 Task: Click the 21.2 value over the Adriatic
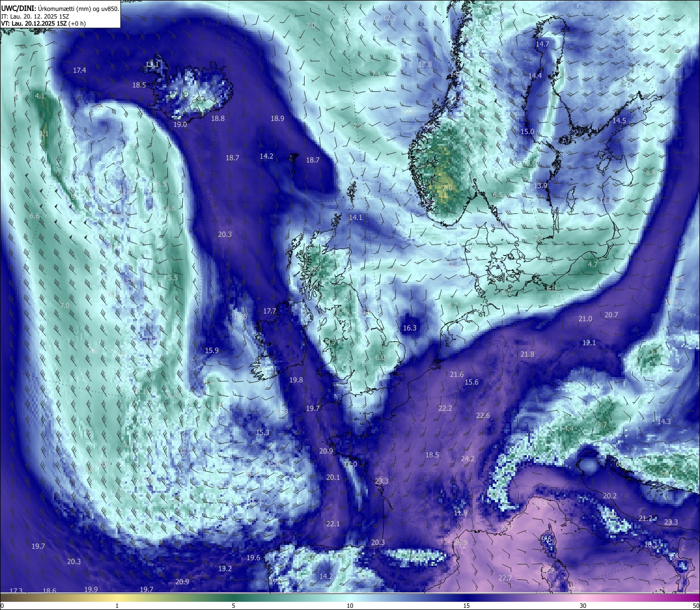pos(646,518)
